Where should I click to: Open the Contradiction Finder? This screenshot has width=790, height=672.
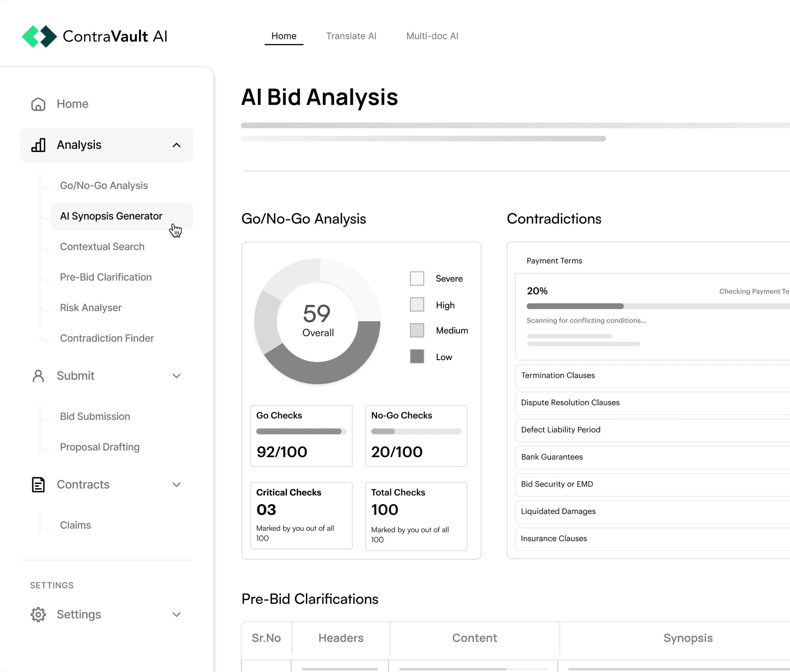(x=107, y=338)
